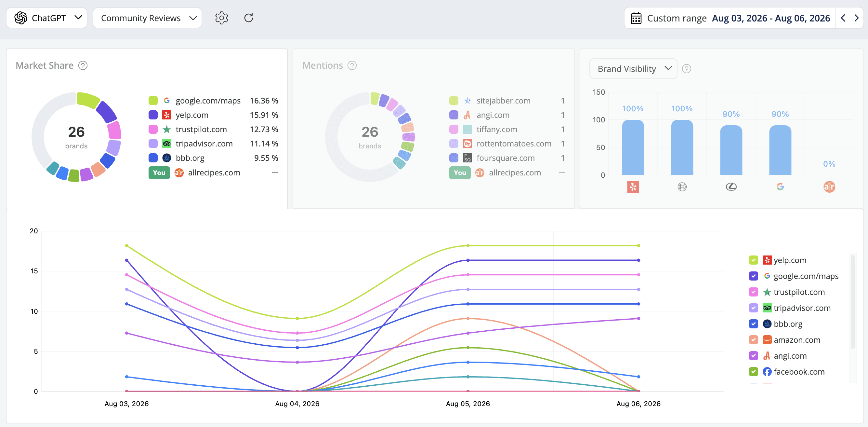Toggle the facebook.com series checkbox

pos(754,372)
